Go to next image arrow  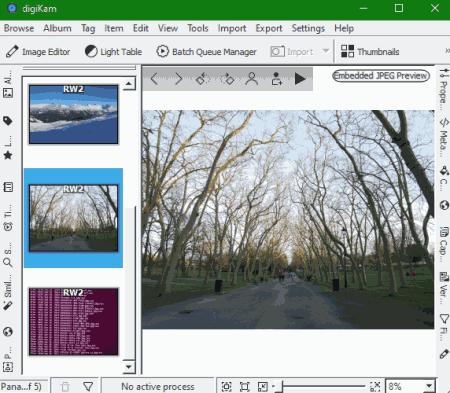click(178, 79)
